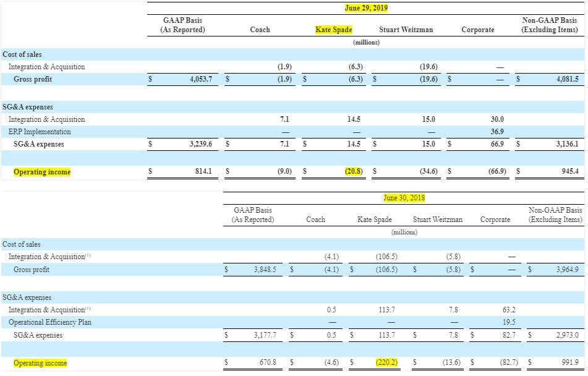Image resolution: width=588 pixels, height=376 pixels.
Task: Click 2019 Stuart Weitzman operating income (34.6)
Action: [428, 171]
